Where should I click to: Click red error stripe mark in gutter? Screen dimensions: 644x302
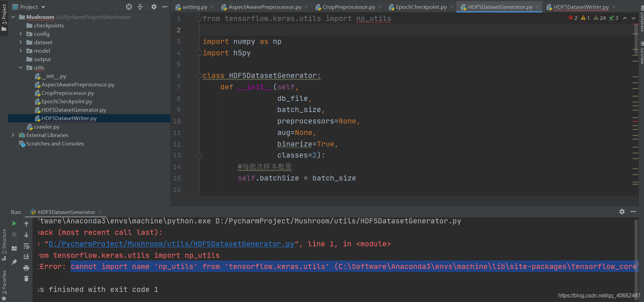click(x=636, y=121)
